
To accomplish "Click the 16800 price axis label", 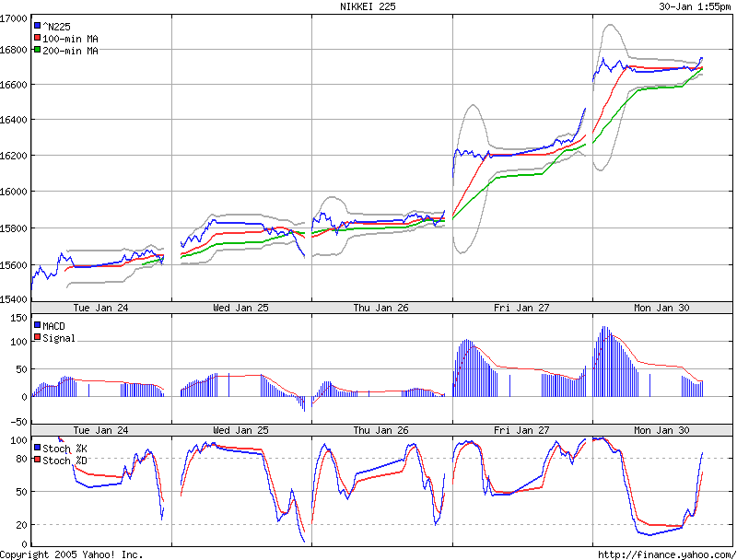I will pos(14,51).
